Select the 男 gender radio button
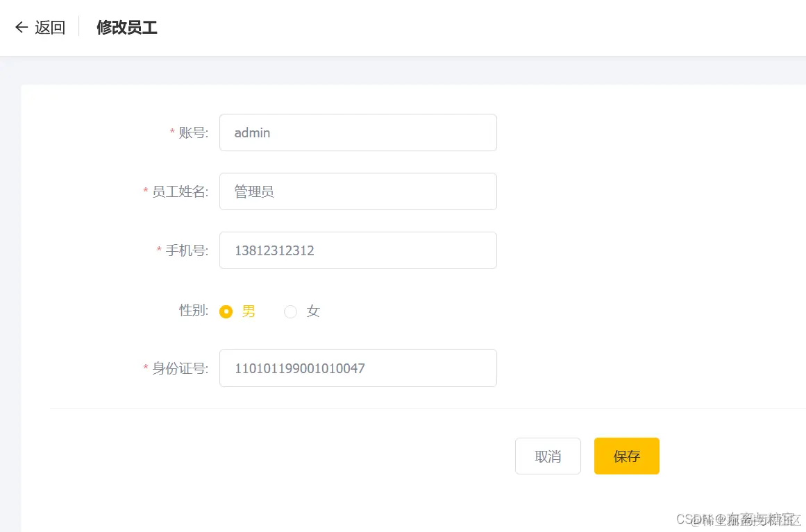This screenshot has width=806, height=532. [226, 311]
